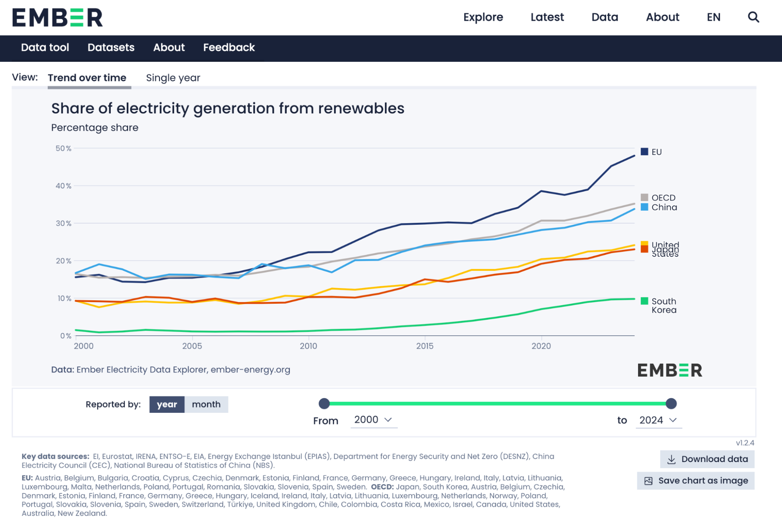Click the South Korea legend square
The image size is (782, 532).
coord(644,301)
